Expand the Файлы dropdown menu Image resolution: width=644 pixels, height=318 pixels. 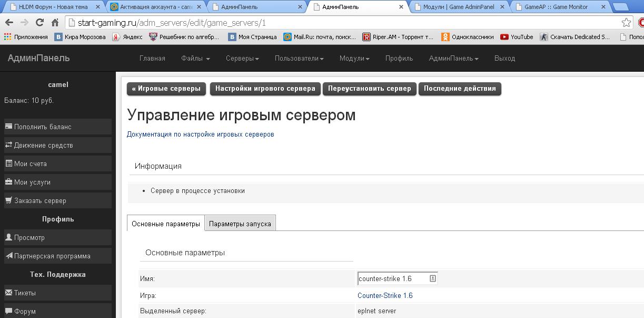[x=195, y=59]
